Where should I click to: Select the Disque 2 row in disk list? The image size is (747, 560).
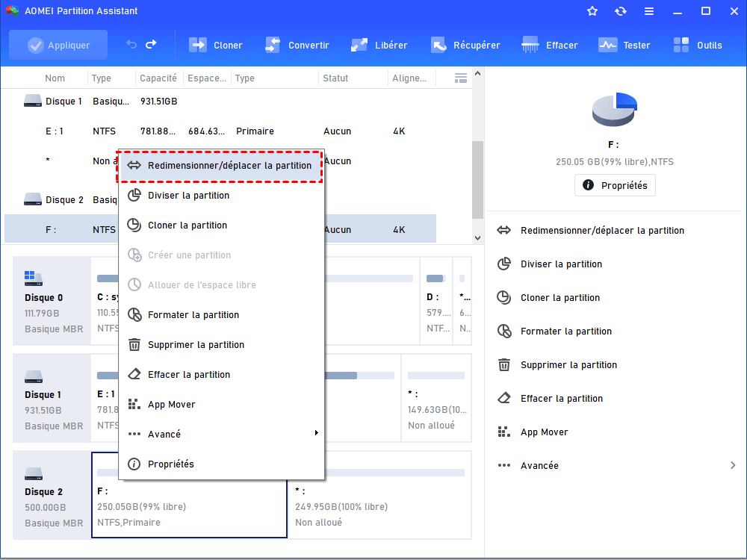62,200
